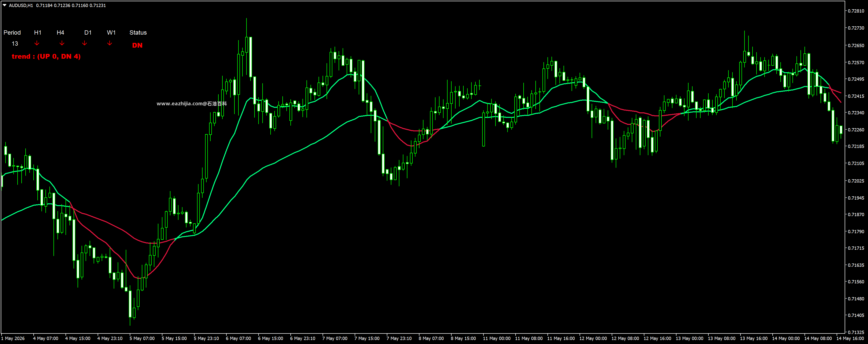Click the period value 13

pyautogui.click(x=15, y=44)
